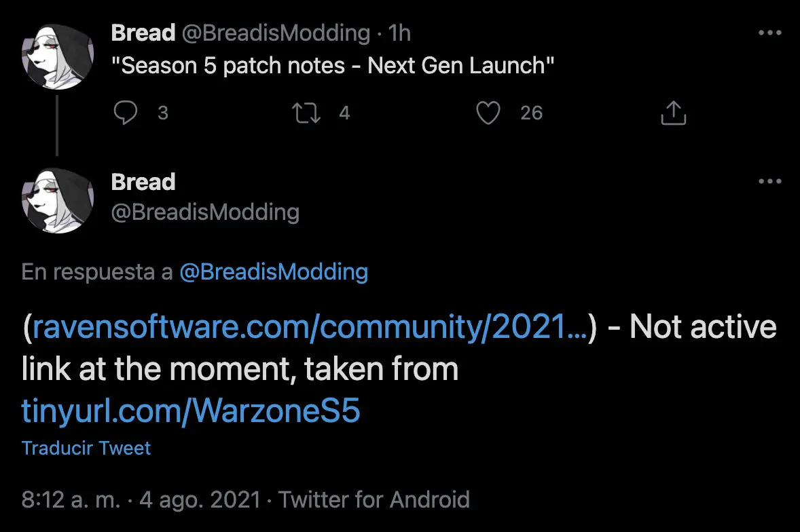This screenshot has height=532, width=800.
Task: Click the 26 likes count
Action: pyautogui.click(x=532, y=113)
